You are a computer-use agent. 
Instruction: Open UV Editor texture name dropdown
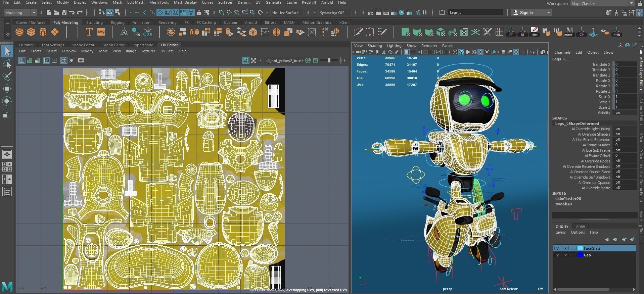pos(284,61)
